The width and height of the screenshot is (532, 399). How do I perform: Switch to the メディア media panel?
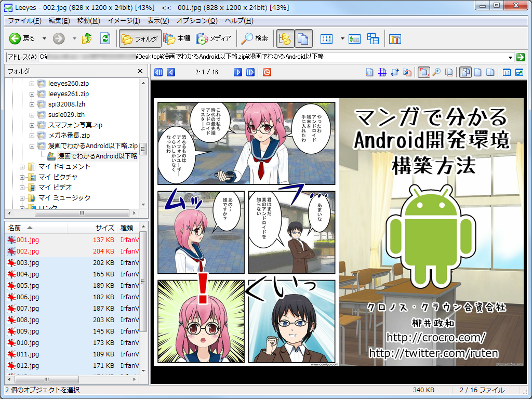[x=214, y=38]
